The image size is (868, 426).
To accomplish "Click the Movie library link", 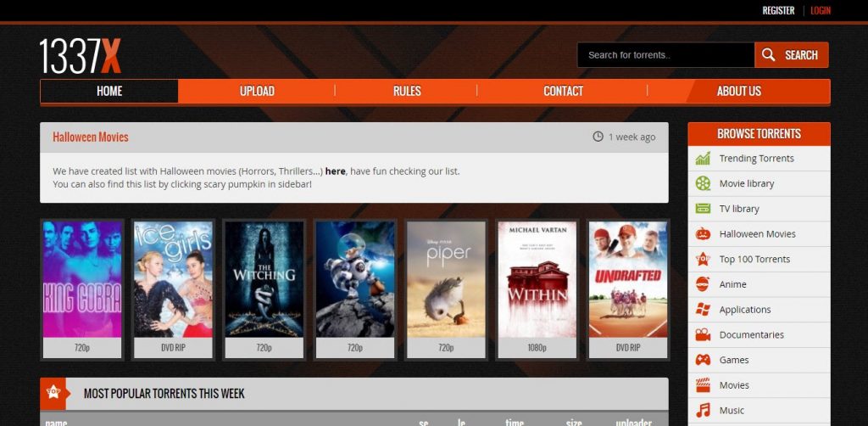I will point(747,183).
